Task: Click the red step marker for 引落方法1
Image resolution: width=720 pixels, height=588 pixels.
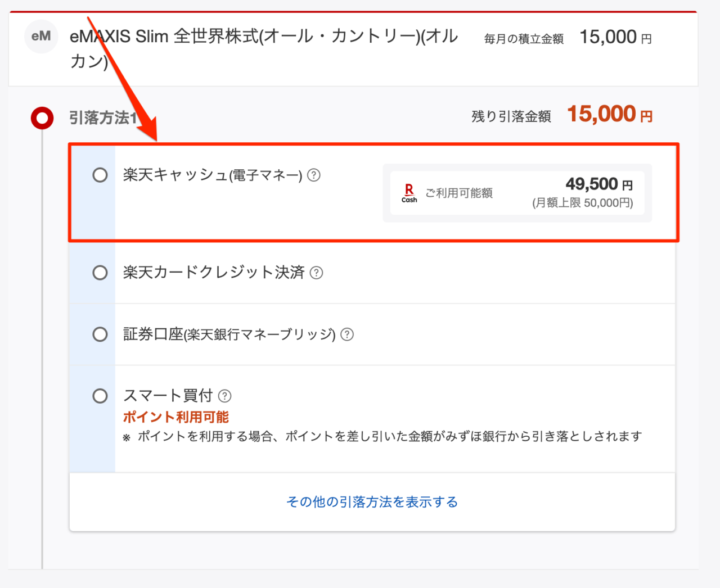Action: pos(42,118)
